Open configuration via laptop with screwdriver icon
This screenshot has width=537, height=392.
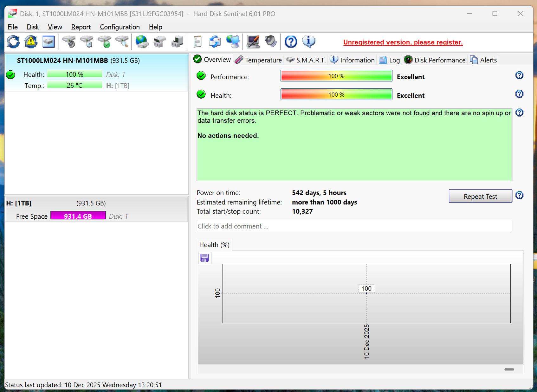pyautogui.click(x=253, y=42)
